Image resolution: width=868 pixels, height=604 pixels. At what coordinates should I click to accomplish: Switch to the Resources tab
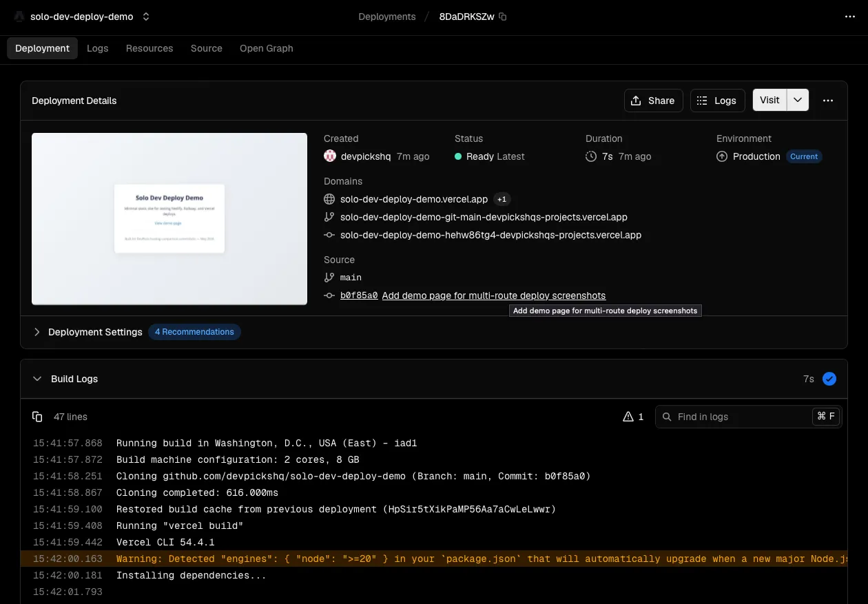coord(149,48)
